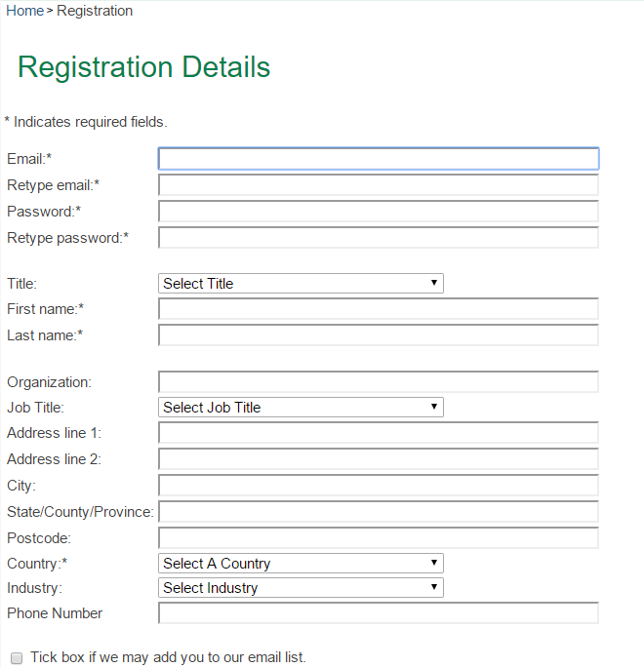Screen dimensions: 644x668
Task: Open the Select Title dropdown
Action: coord(301,284)
